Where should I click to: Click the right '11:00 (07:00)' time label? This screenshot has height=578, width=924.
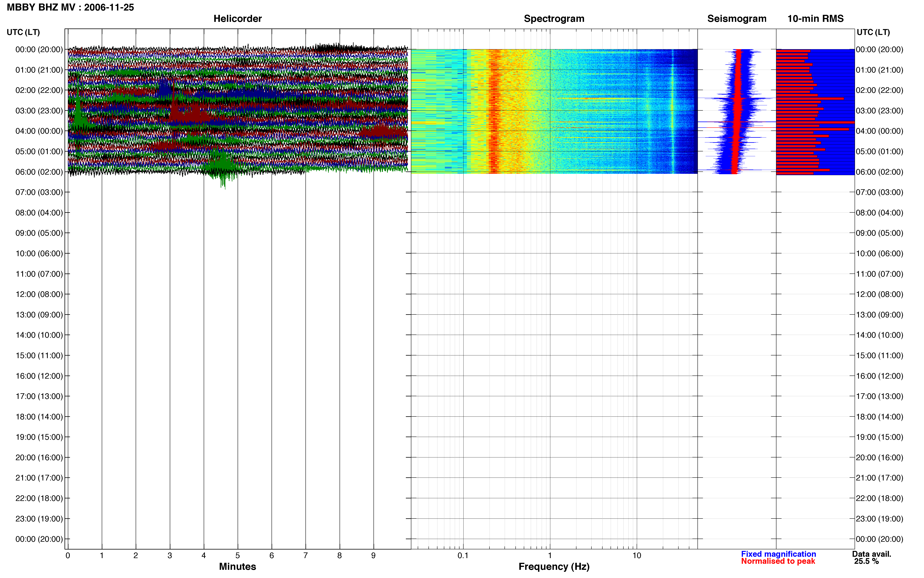(x=879, y=274)
